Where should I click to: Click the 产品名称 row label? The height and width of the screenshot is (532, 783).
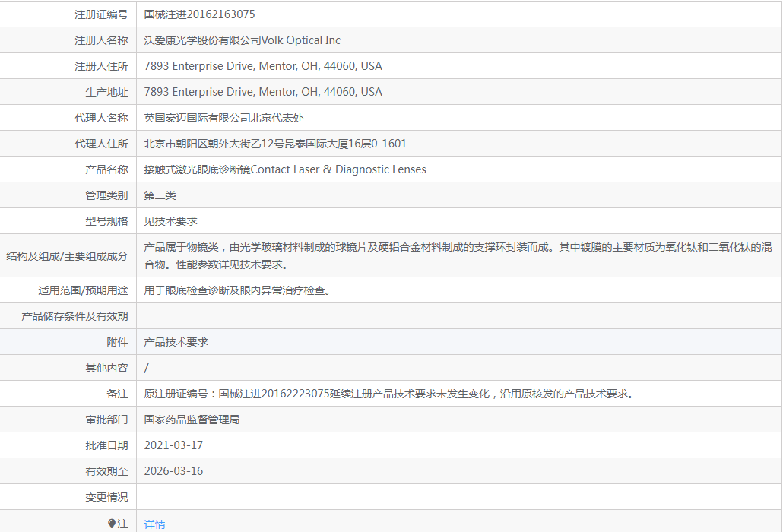(x=106, y=169)
